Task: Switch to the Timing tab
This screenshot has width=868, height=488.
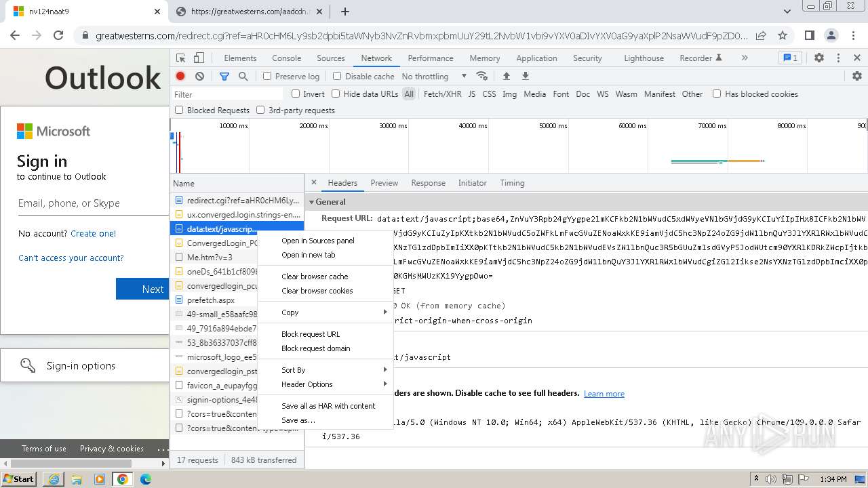Action: [512, 183]
